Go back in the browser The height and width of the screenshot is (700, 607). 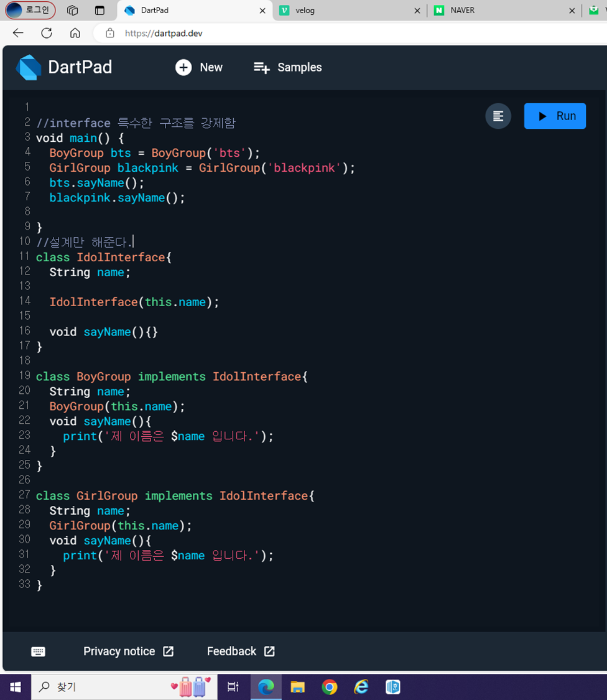coord(18,33)
